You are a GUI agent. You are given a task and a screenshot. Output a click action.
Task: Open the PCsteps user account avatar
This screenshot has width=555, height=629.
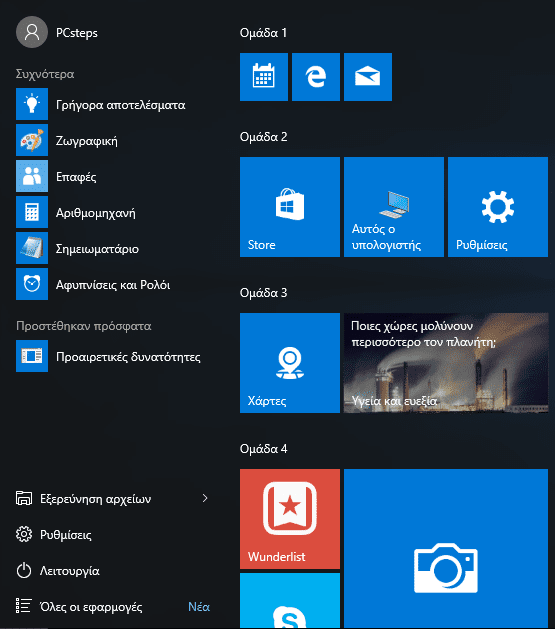[x=32, y=32]
